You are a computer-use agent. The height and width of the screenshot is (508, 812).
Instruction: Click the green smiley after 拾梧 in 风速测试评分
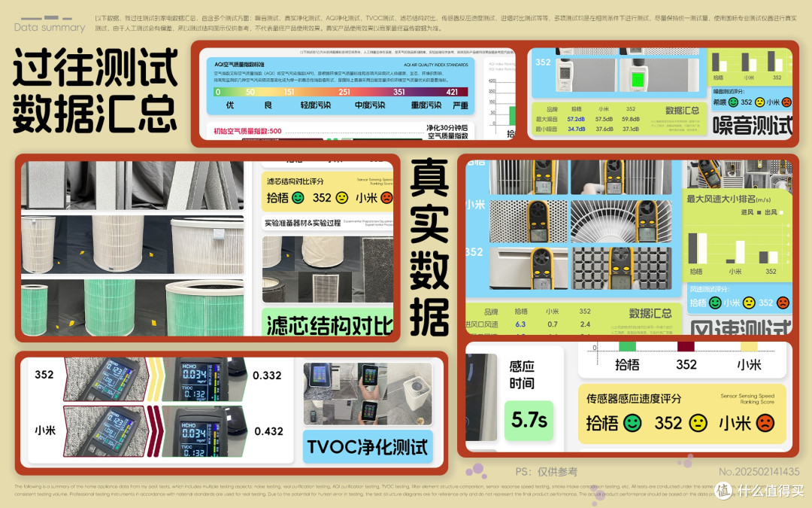click(715, 303)
